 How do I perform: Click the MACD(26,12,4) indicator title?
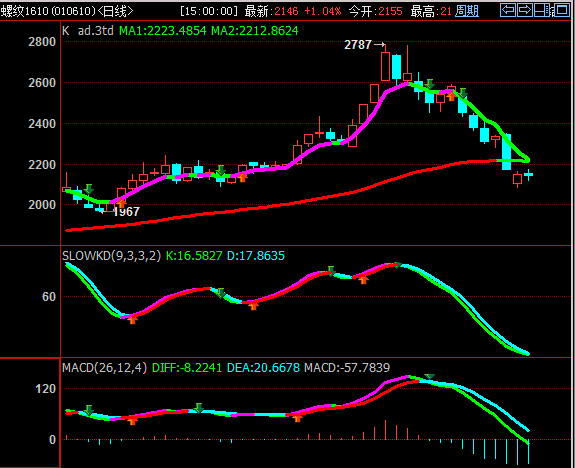[105, 368]
